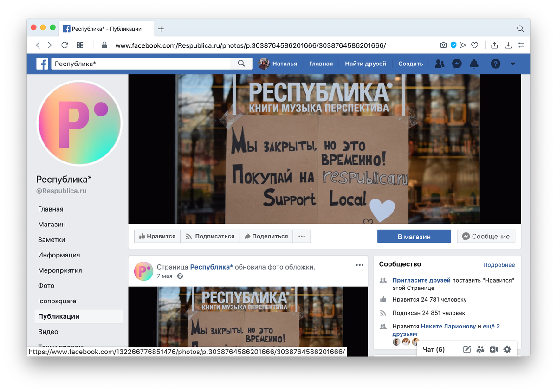Go forward with the browser forward arrow
The height and width of the screenshot is (392, 557).
pyautogui.click(x=50, y=45)
